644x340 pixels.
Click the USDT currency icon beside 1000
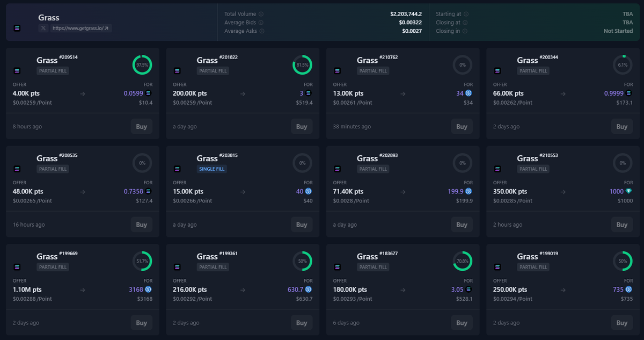point(629,191)
